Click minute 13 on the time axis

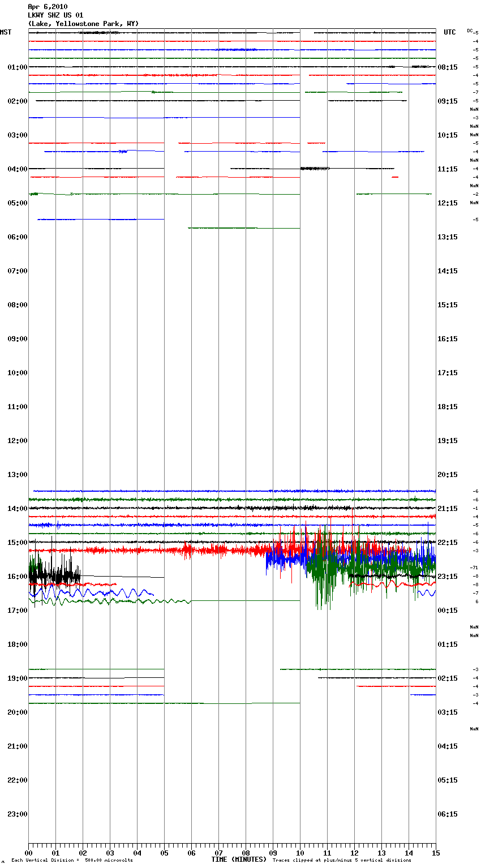pos(382,853)
